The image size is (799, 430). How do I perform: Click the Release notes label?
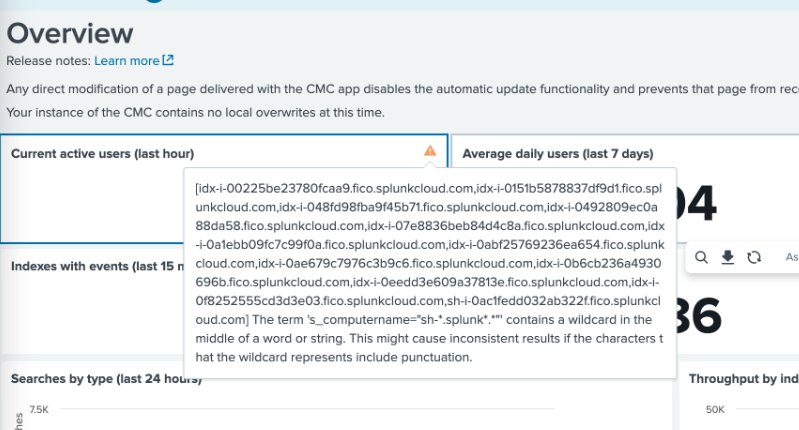[47, 61]
